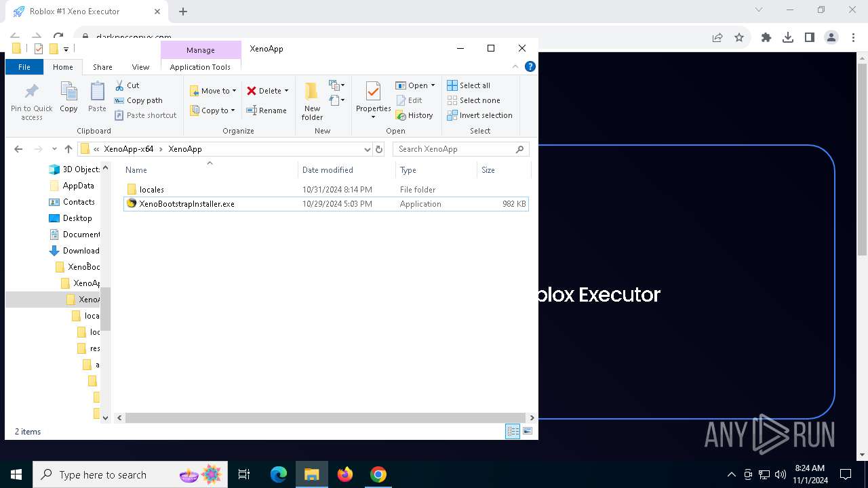
Task: Launch Firefox from taskbar
Action: [345, 474]
